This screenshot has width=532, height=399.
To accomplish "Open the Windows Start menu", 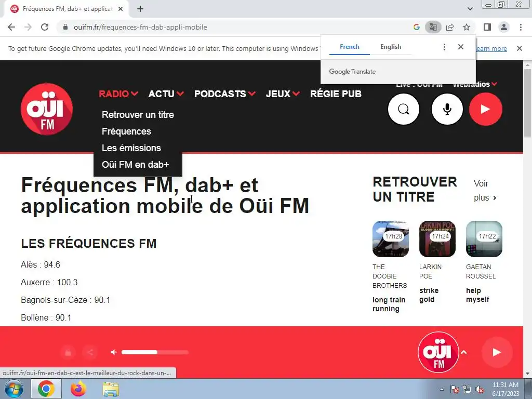I will [x=14, y=389].
